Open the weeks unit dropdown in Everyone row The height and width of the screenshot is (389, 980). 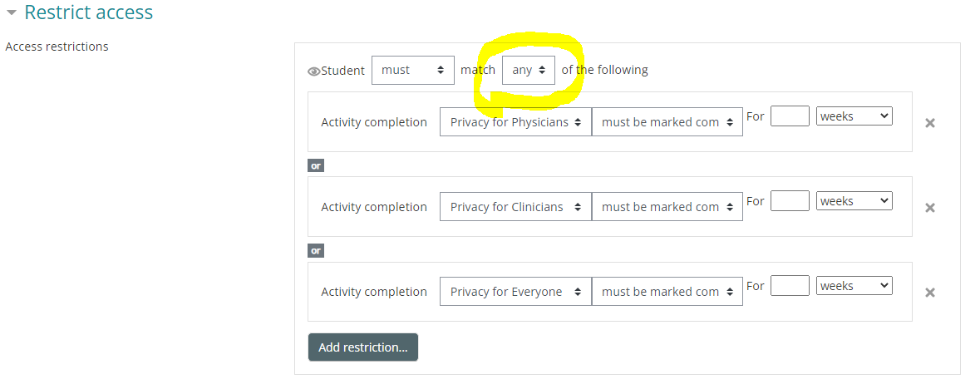pyautogui.click(x=854, y=286)
